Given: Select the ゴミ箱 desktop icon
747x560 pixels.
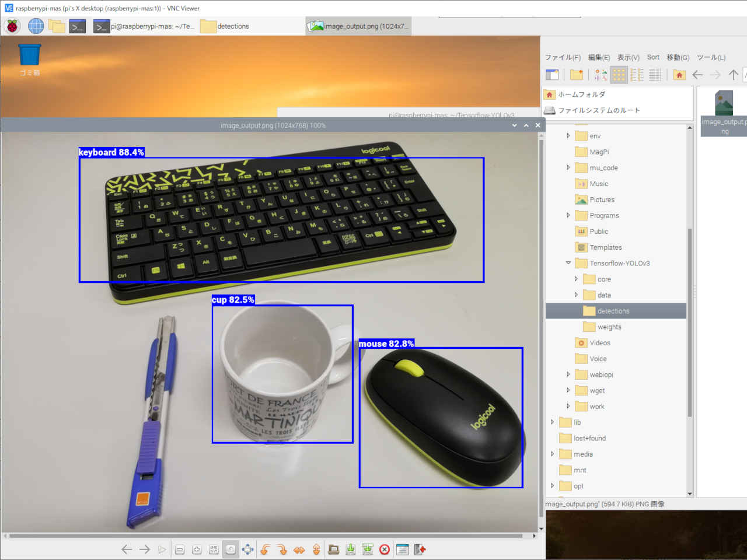Looking at the screenshot, I should (x=30, y=60).
